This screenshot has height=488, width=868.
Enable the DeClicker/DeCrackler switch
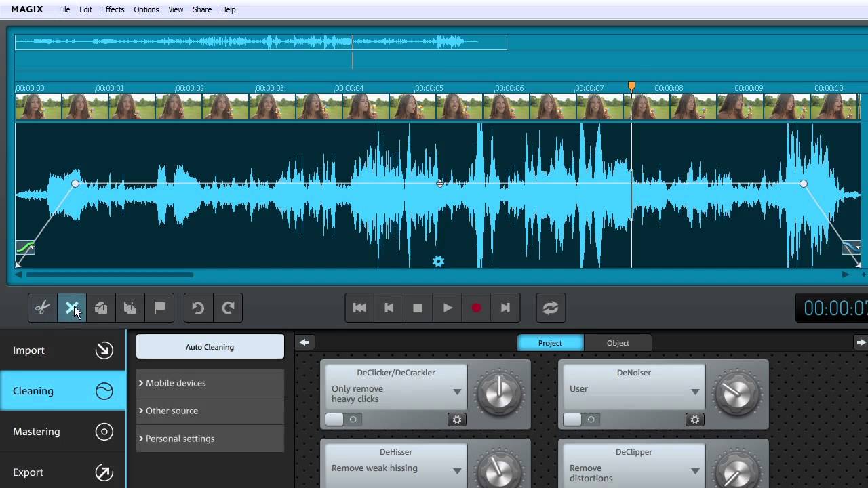pyautogui.click(x=344, y=420)
